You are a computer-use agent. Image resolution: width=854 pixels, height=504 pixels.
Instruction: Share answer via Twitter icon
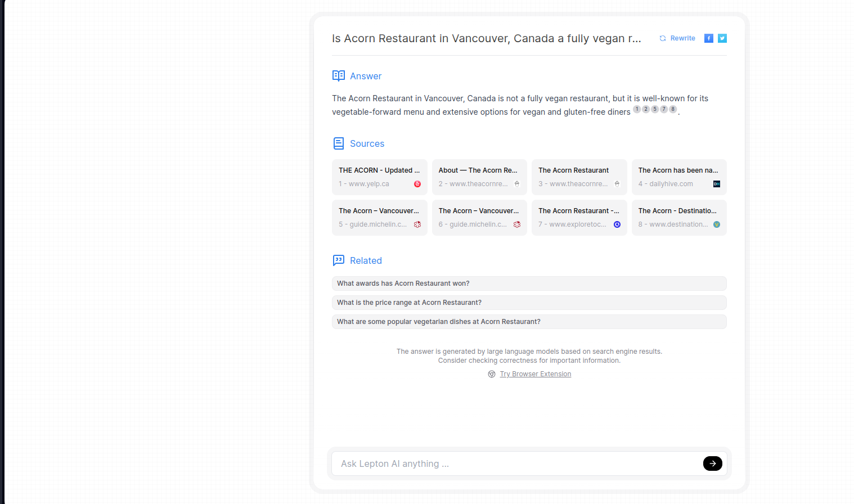point(722,38)
